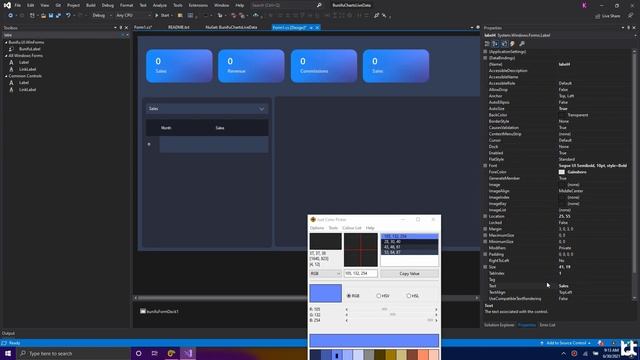Open the File menu in Visual Studio

(18, 5)
